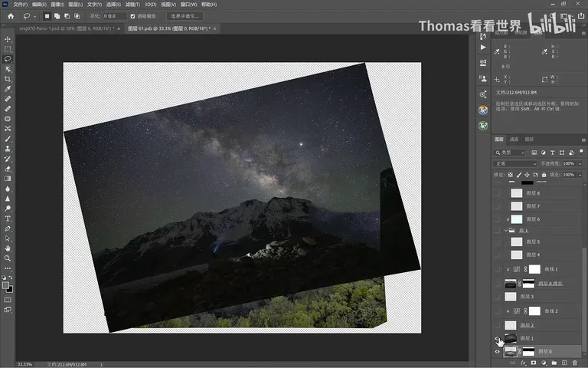Select the Move tool
This screenshot has height=368, width=588.
[8, 39]
